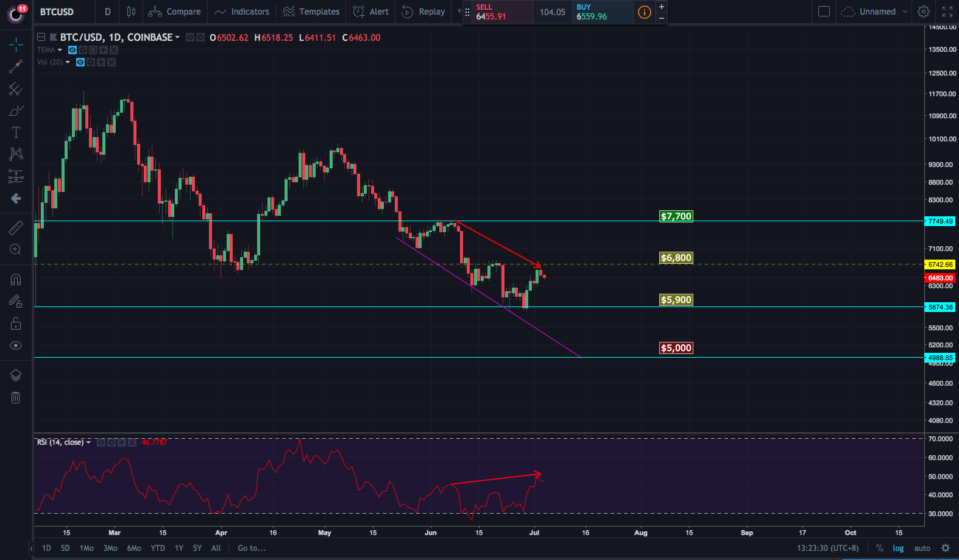Click the trash remove drawings icon
This screenshot has width=959, height=560.
pyautogui.click(x=16, y=397)
